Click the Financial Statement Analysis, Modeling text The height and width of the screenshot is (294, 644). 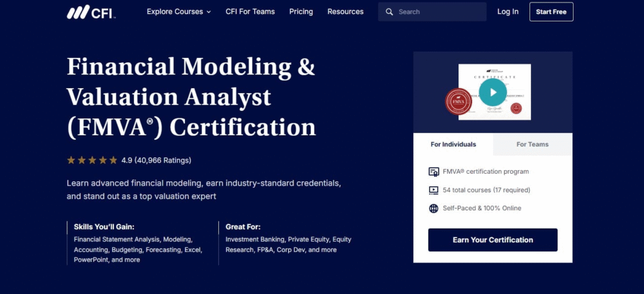[x=138, y=249]
